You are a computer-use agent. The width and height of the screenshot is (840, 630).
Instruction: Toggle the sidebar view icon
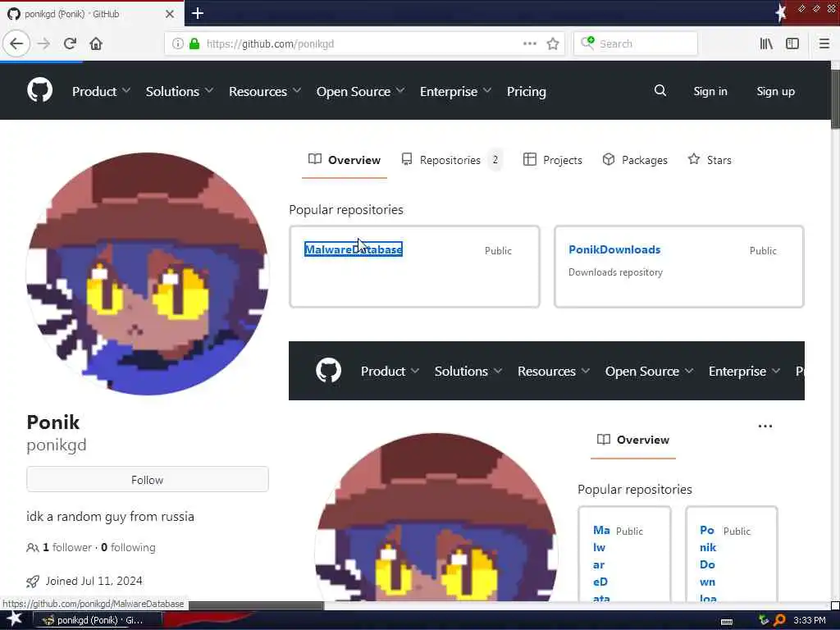click(792, 43)
